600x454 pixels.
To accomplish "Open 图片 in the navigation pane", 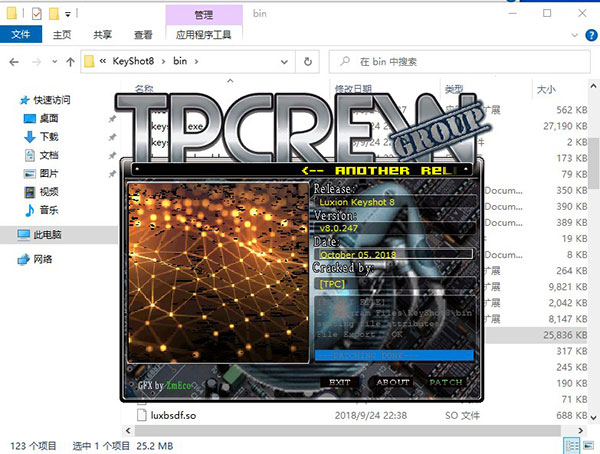I will click(x=49, y=173).
